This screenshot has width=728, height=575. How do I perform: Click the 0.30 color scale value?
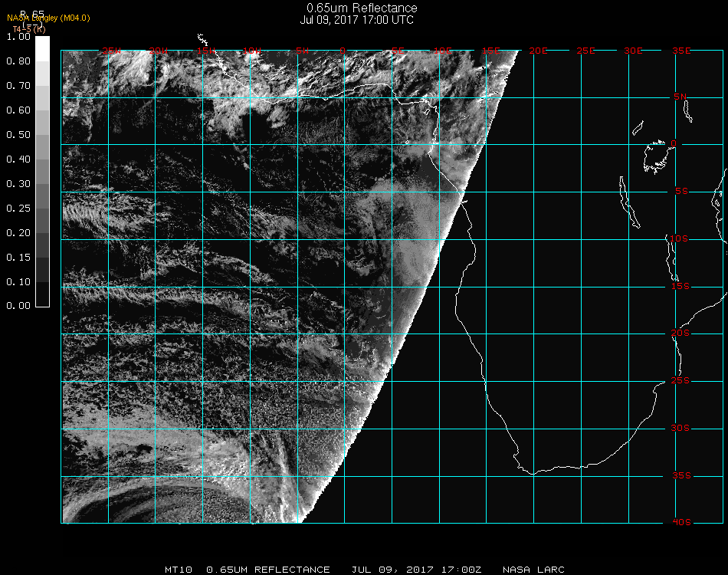click(x=18, y=184)
